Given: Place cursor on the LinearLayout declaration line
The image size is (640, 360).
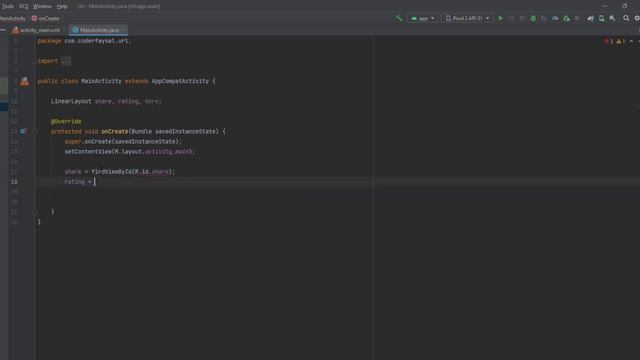Looking at the screenshot, I should point(106,101).
